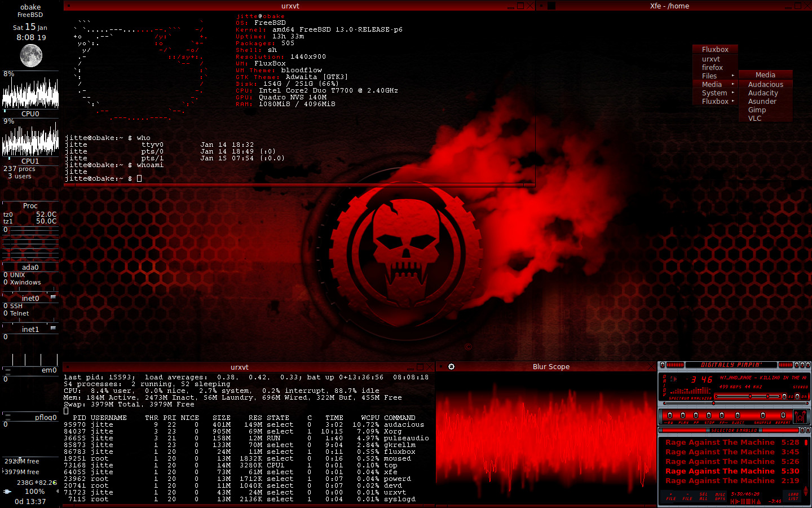
Task: Open files with the Eject button
Action: [x=738, y=415]
